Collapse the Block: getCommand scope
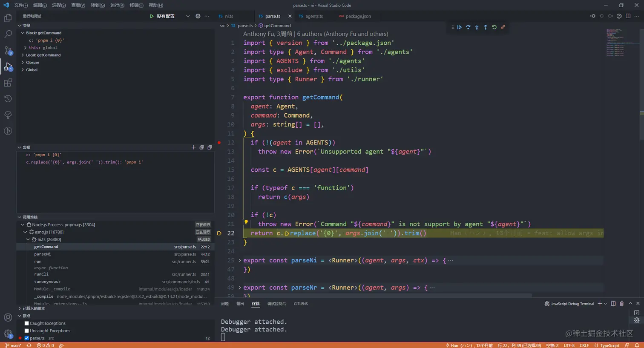The image size is (644, 348). point(23,33)
